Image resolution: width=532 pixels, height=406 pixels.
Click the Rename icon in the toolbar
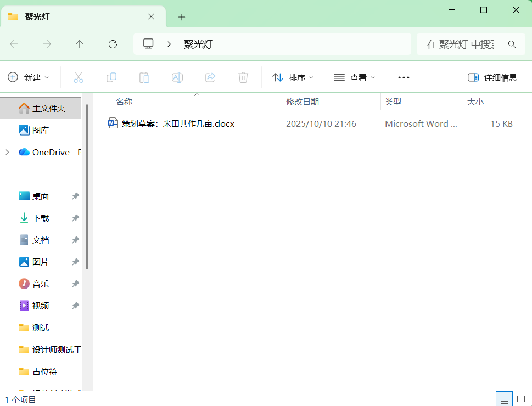point(177,77)
